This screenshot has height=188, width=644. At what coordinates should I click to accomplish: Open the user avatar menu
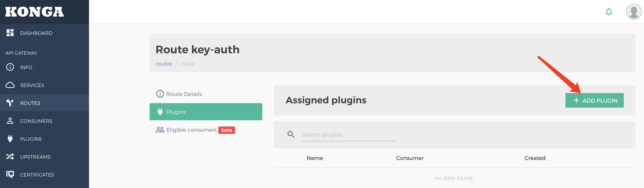tap(634, 12)
